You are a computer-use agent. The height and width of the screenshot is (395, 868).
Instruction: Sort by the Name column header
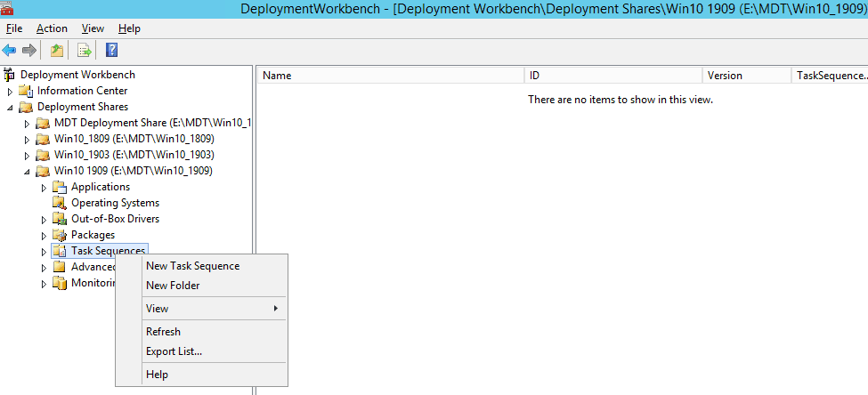[x=391, y=76]
